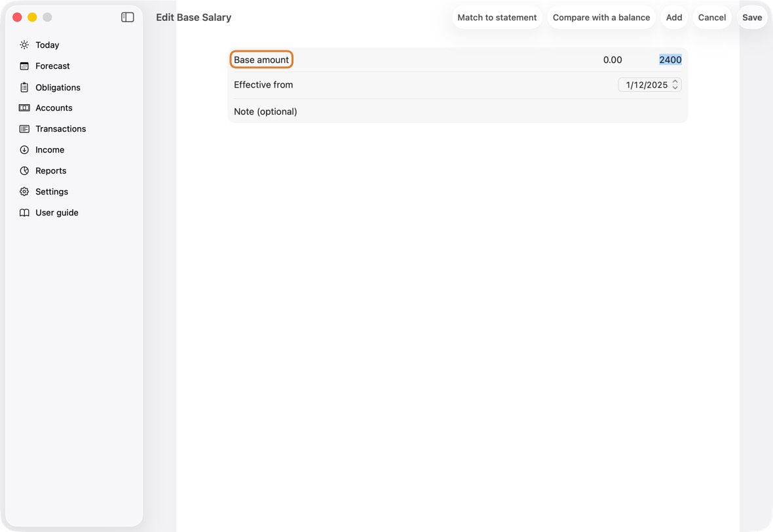Open the Income section
The height and width of the screenshot is (532, 773).
[50, 150]
